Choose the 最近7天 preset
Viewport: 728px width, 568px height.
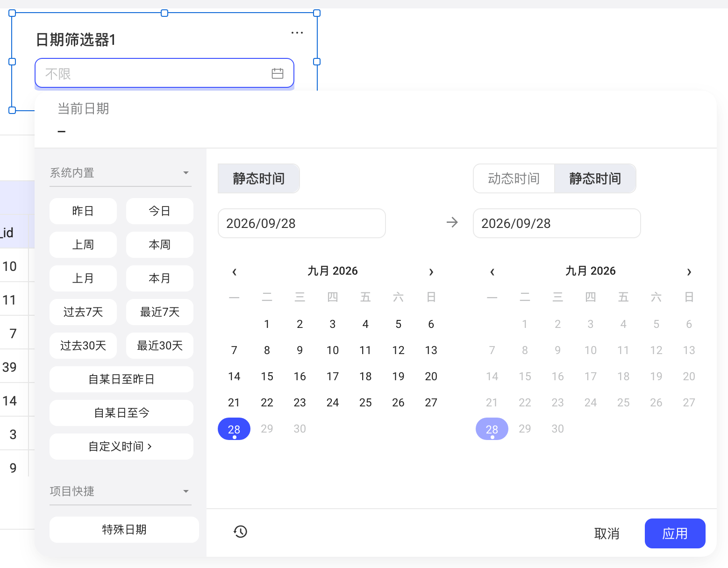pos(160,312)
